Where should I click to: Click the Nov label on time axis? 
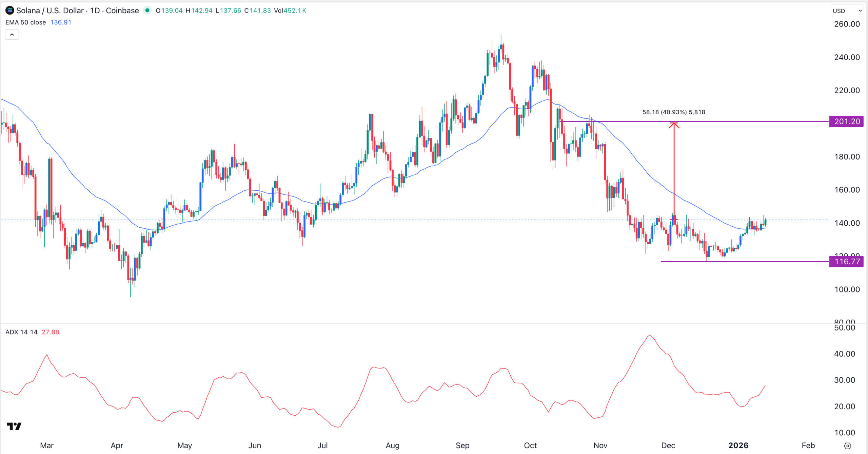600,446
